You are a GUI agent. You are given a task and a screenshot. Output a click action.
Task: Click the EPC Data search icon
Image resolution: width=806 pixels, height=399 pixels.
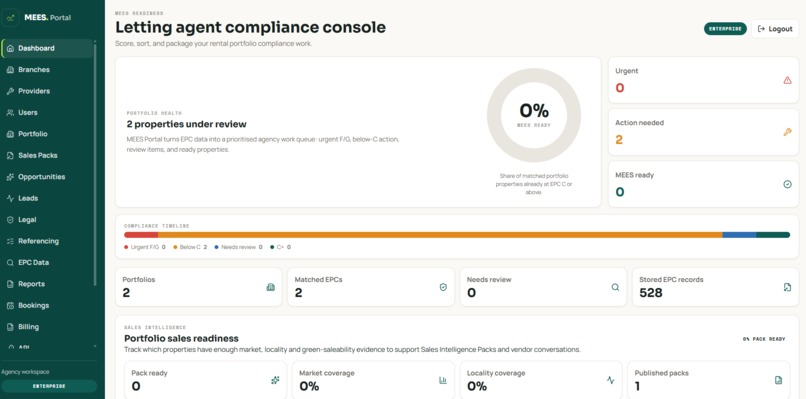click(x=10, y=263)
